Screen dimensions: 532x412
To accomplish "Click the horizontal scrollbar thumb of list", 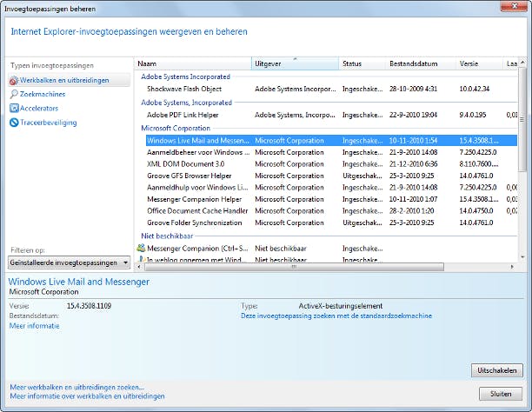I will 294,267.
